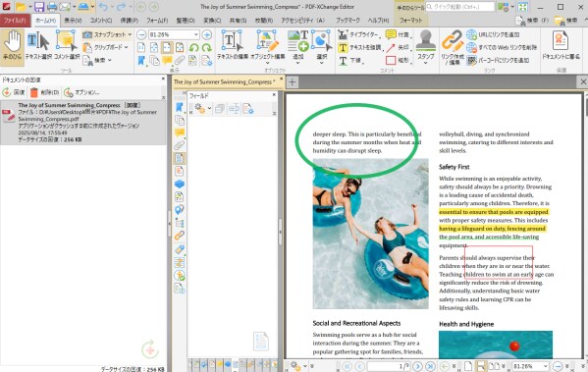Switch to the Bookmarks ribbon tab
This screenshot has height=372, width=588.
coord(347,21)
